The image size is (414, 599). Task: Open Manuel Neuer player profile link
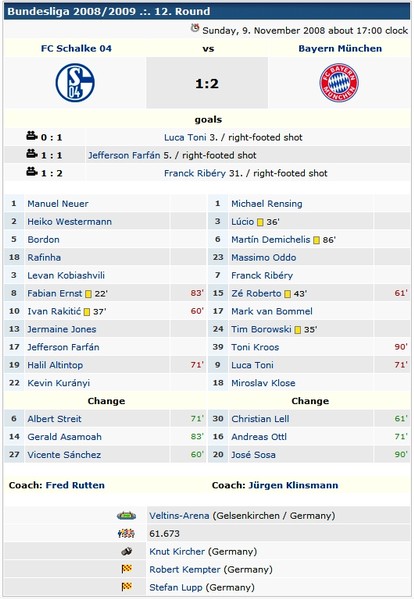point(58,204)
